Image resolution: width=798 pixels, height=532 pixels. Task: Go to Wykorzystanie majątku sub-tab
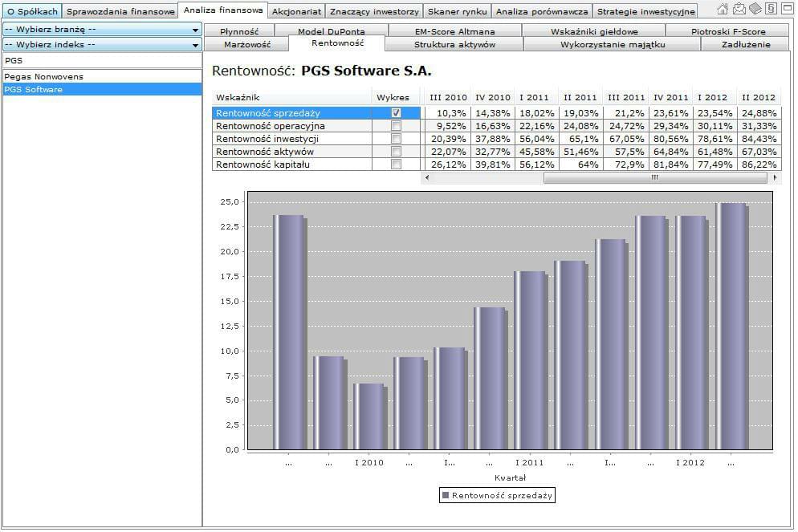(613, 45)
